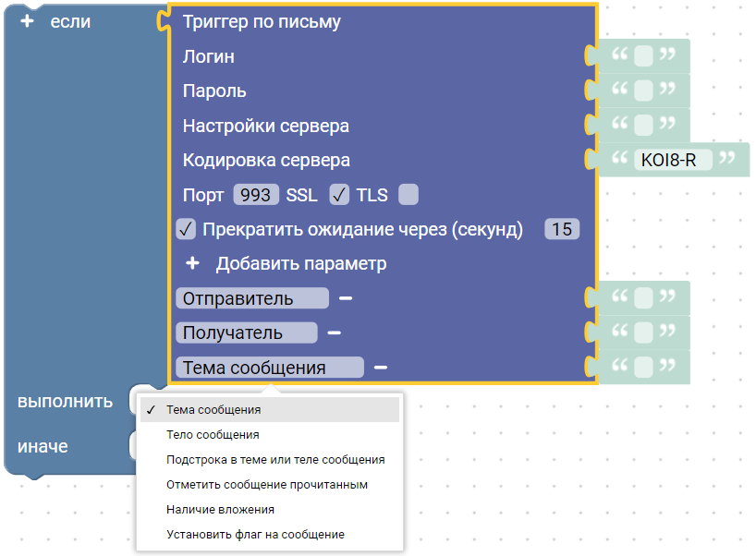The width and height of the screenshot is (756, 556).
Task: Toggle the SSL checkbox
Action: click(339, 195)
